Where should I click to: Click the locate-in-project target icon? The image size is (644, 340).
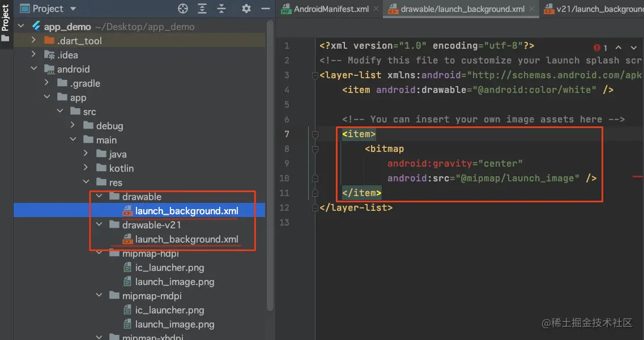183,8
